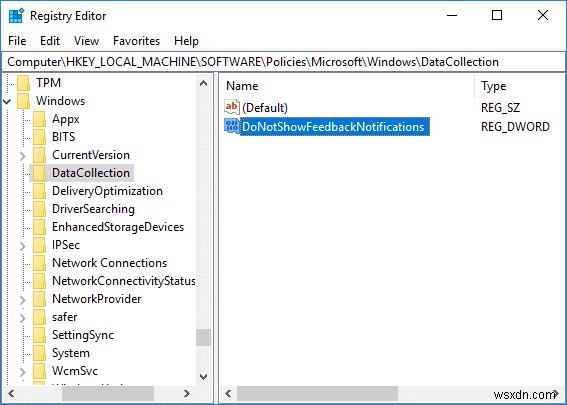Click the System folder icon
This screenshot has height=405, width=567.
pyautogui.click(x=39, y=353)
